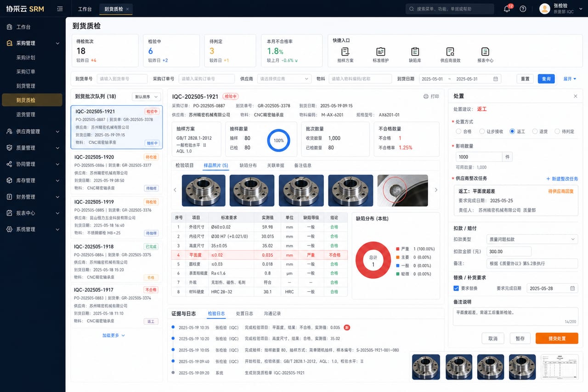Open the 工作台 top tab
Image resolution: width=588 pixels, height=392 pixels.
click(85, 9)
